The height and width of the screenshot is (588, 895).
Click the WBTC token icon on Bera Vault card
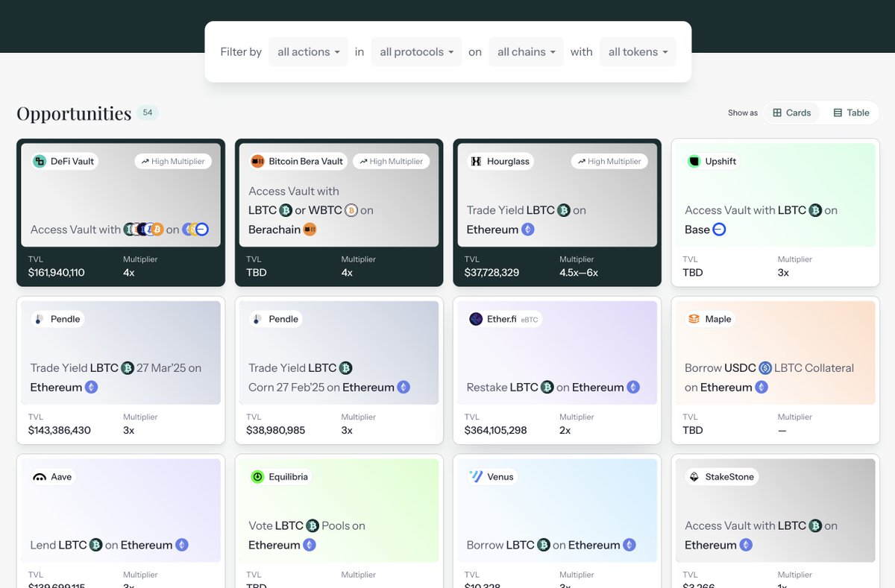tap(351, 210)
